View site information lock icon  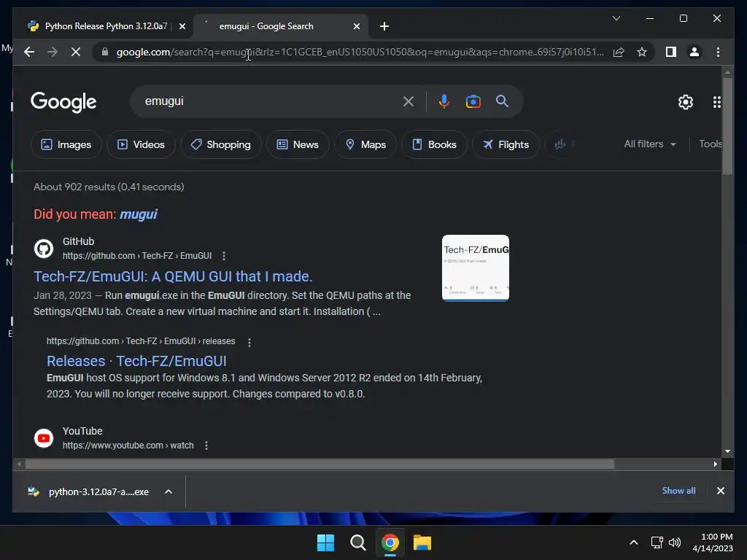point(105,52)
